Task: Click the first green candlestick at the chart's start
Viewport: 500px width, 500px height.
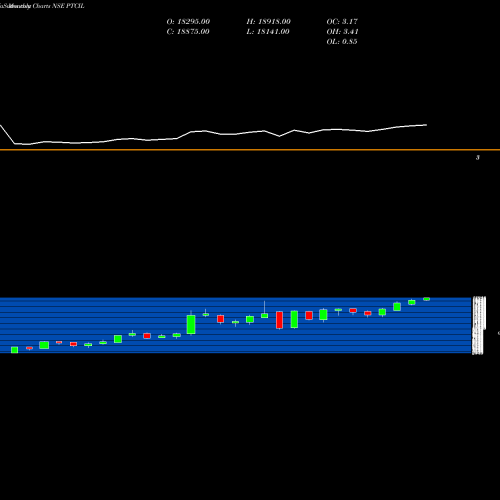Action: [14, 350]
